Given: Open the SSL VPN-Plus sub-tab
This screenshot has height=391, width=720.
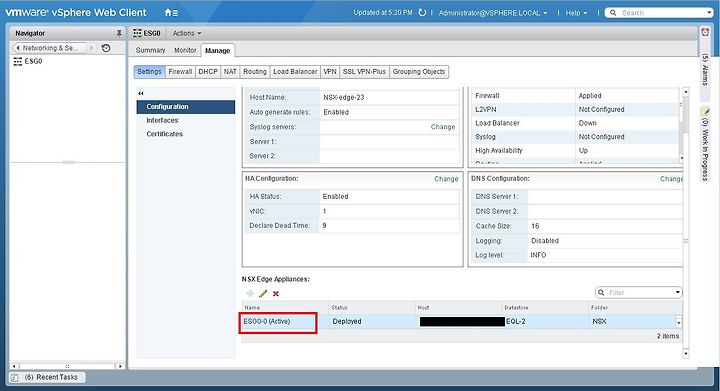Looking at the screenshot, I should (364, 72).
